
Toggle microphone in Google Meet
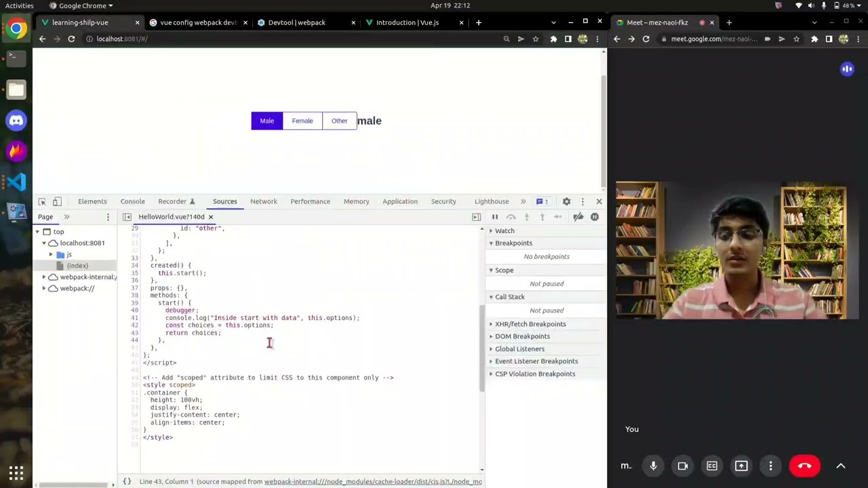point(653,466)
